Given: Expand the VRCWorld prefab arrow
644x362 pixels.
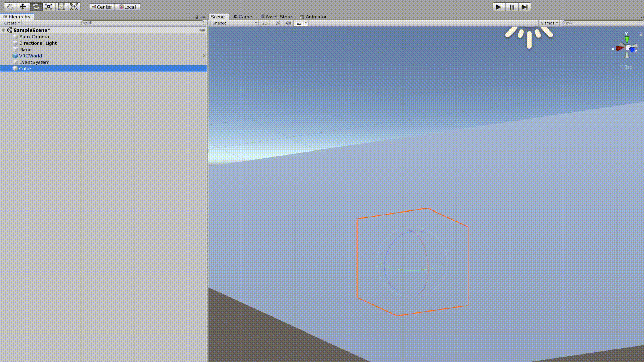Looking at the screenshot, I should pyautogui.click(x=204, y=56).
